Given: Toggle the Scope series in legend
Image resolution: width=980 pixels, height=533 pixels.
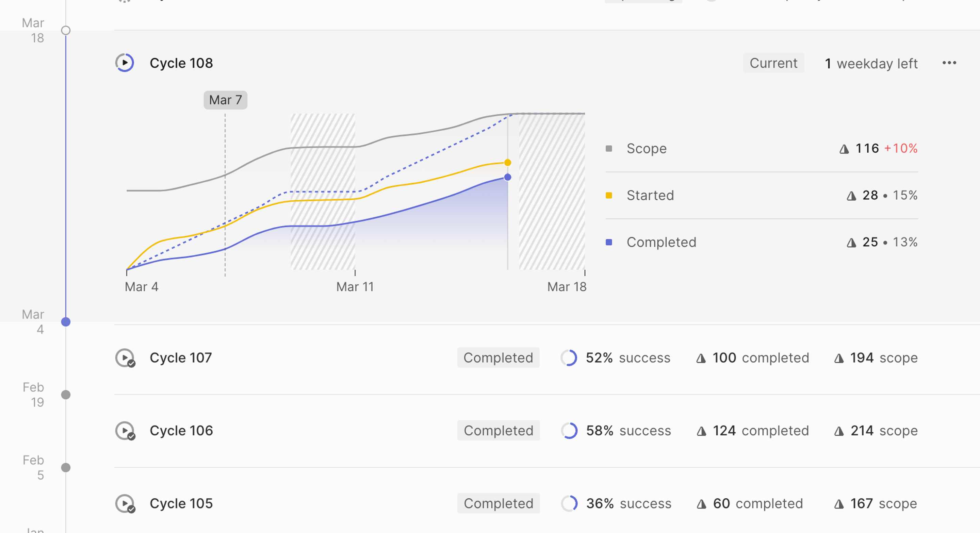Looking at the screenshot, I should pos(647,148).
